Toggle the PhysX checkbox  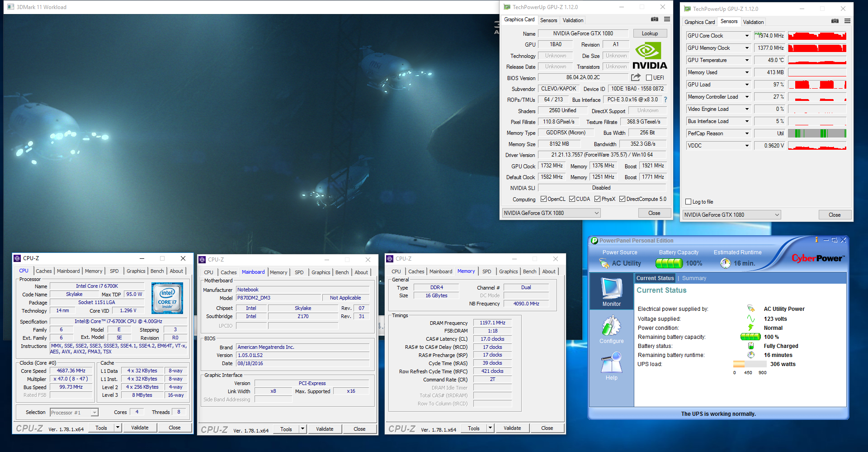(x=597, y=199)
